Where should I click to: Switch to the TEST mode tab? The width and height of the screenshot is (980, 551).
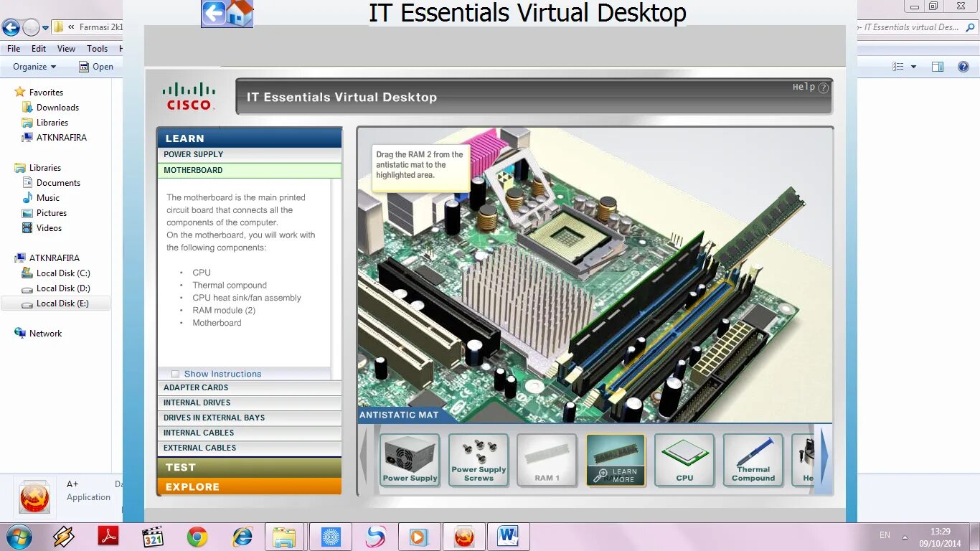point(249,467)
